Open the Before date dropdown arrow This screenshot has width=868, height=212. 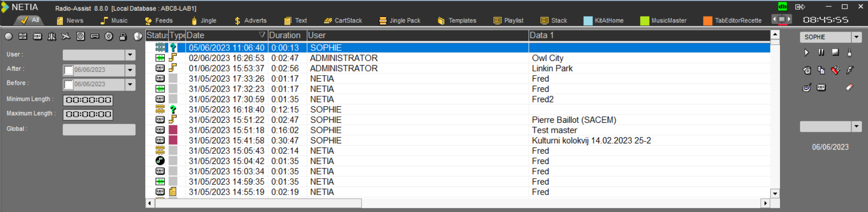tap(130, 84)
